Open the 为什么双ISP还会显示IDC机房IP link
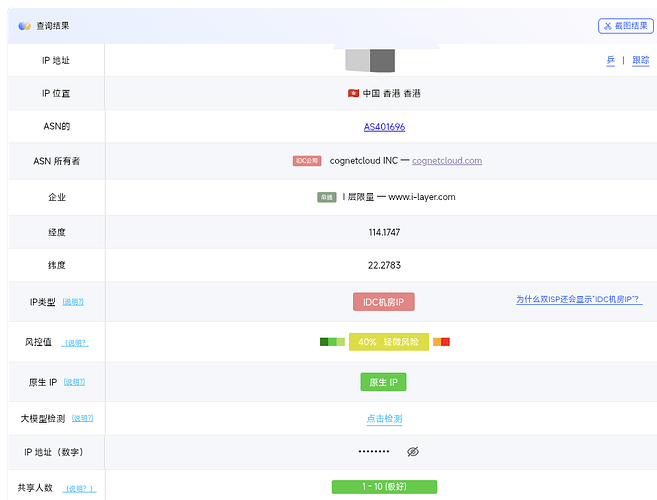 click(x=579, y=299)
